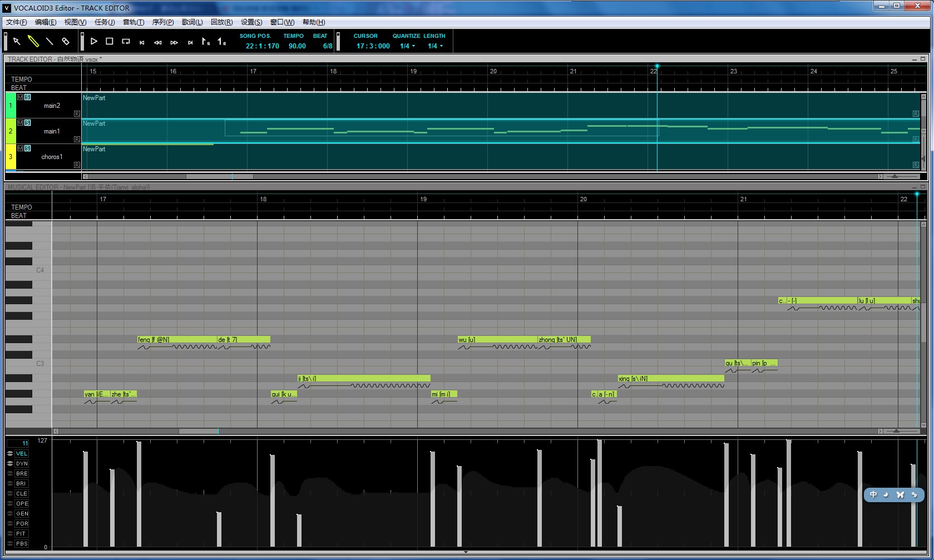Mute the main1 track
This screenshot has height=560, width=934.
coord(21,122)
